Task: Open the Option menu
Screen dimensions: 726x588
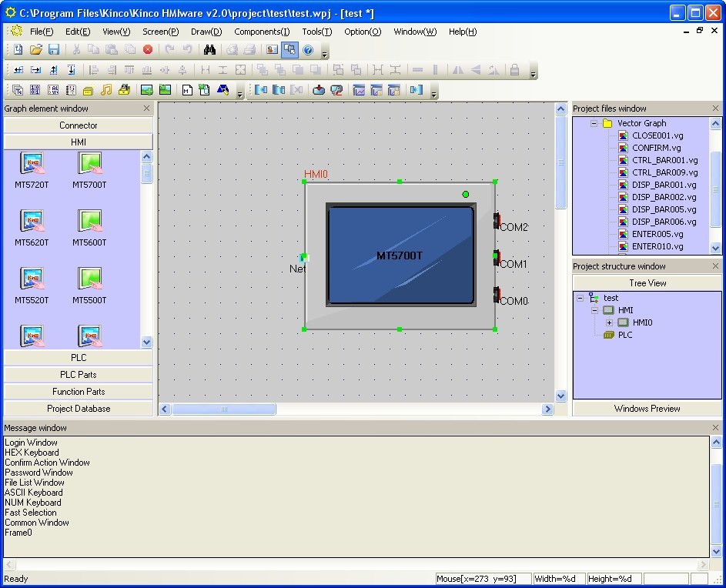Action: [x=363, y=32]
